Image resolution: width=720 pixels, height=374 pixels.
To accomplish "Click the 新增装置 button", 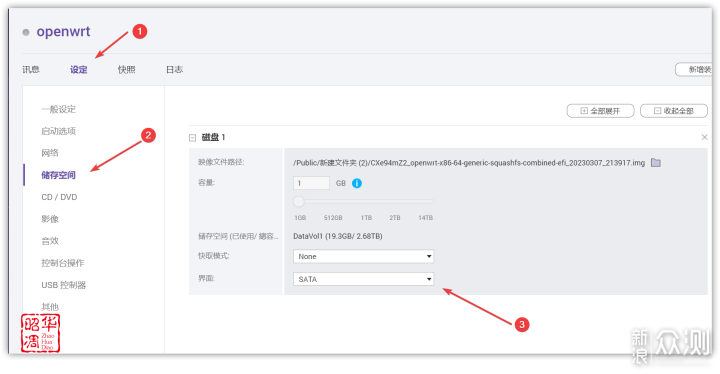I will 694,69.
